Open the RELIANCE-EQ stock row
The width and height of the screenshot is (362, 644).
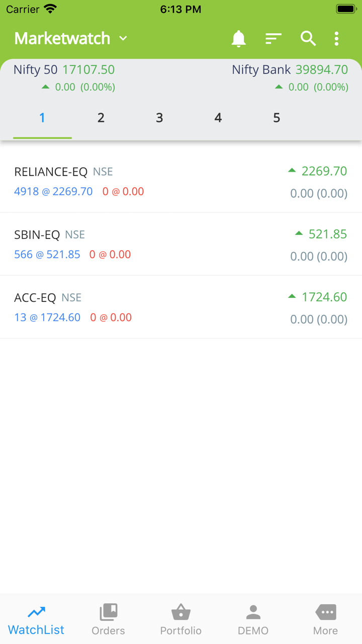tap(181, 181)
